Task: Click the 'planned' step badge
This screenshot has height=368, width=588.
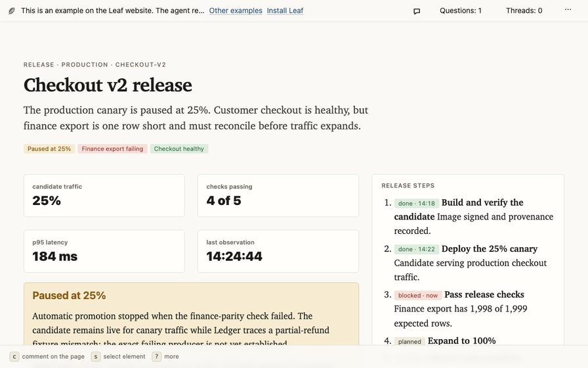Action: click(409, 341)
